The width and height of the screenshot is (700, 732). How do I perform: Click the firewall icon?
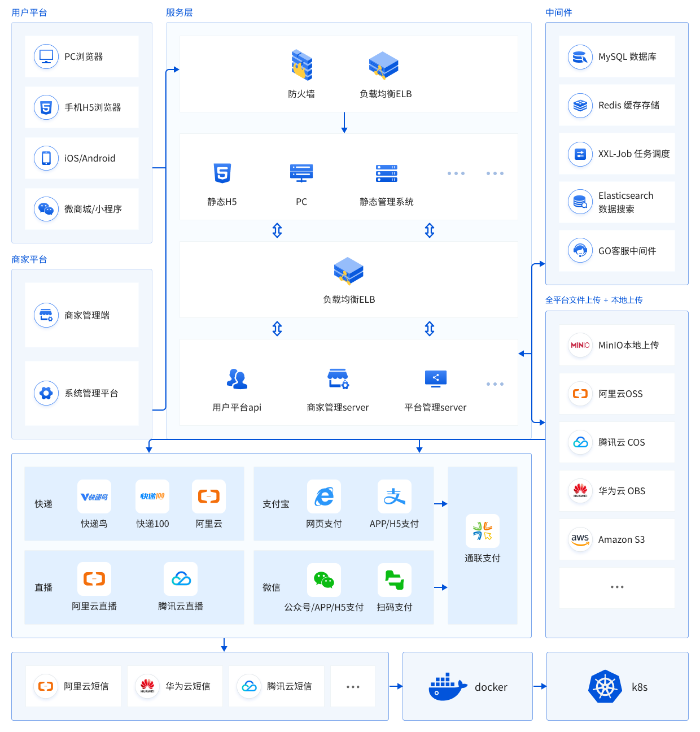(x=301, y=65)
